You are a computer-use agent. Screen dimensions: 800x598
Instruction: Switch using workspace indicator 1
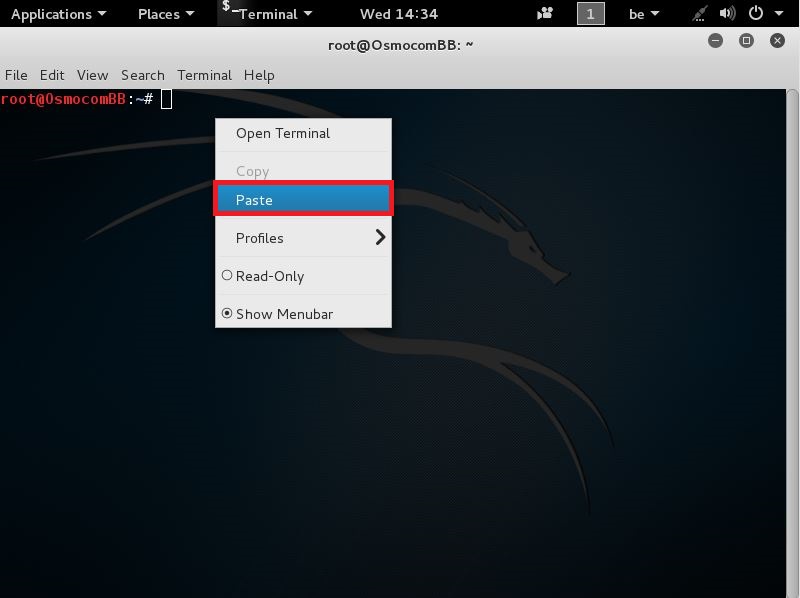click(590, 14)
